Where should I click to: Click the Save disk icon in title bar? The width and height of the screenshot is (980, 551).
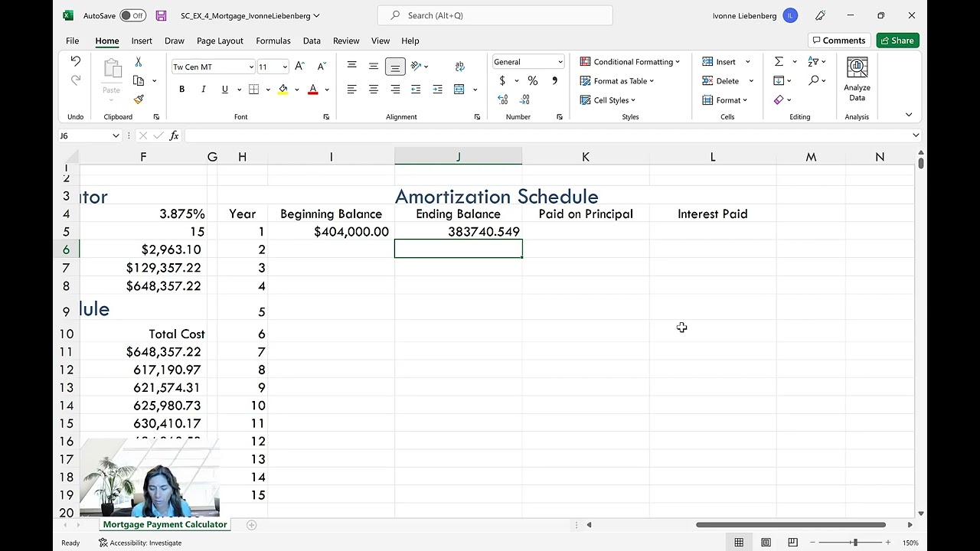click(161, 15)
